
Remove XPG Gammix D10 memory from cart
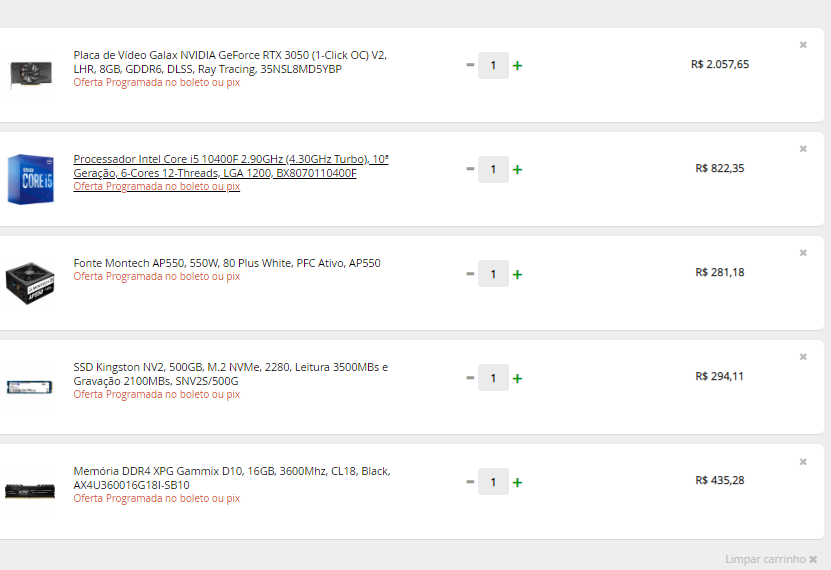tap(803, 461)
